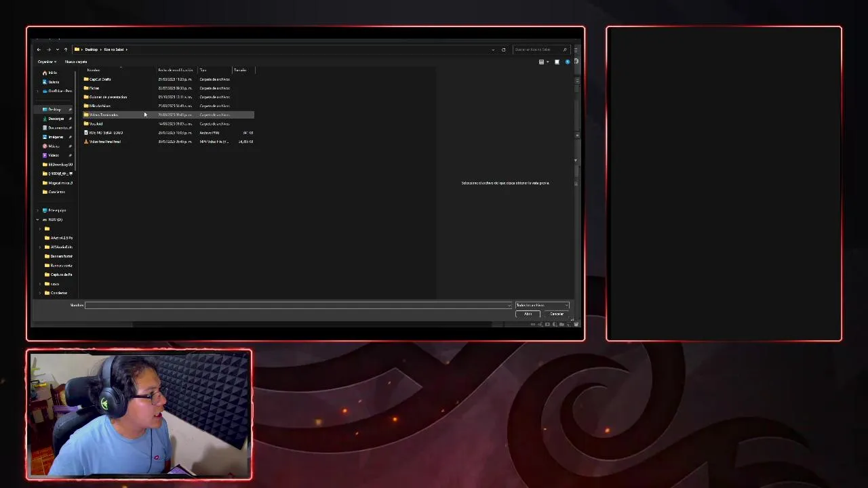Click the magnifier search icon

565,49
